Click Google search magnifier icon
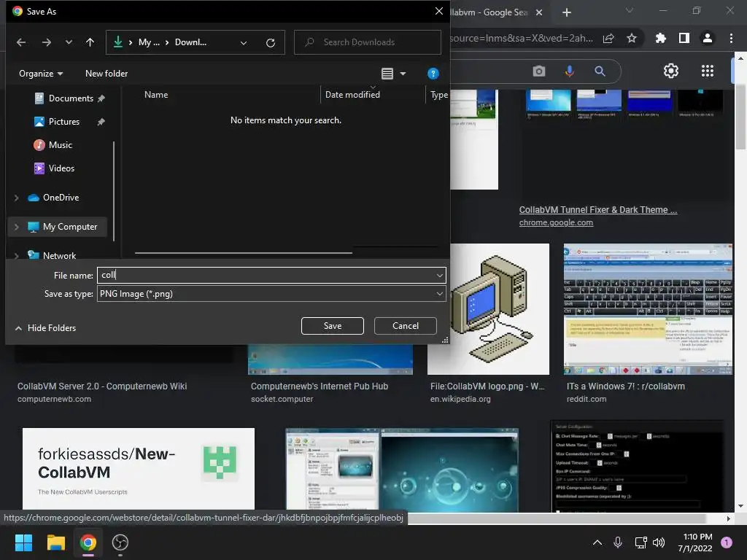747x560 pixels. coord(600,71)
